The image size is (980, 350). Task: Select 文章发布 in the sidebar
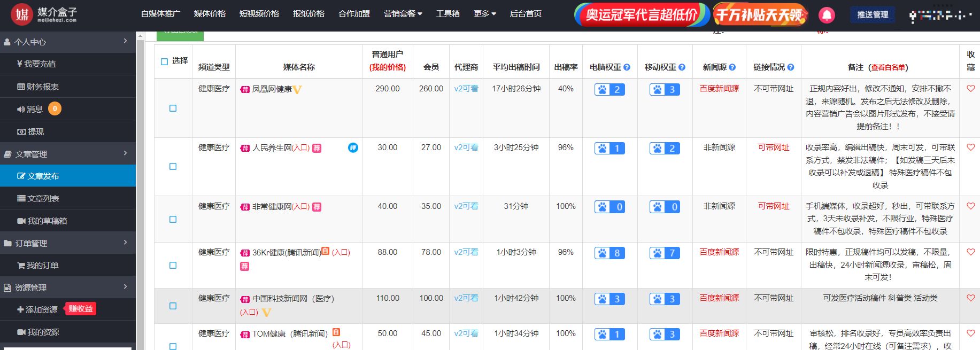pos(68,176)
